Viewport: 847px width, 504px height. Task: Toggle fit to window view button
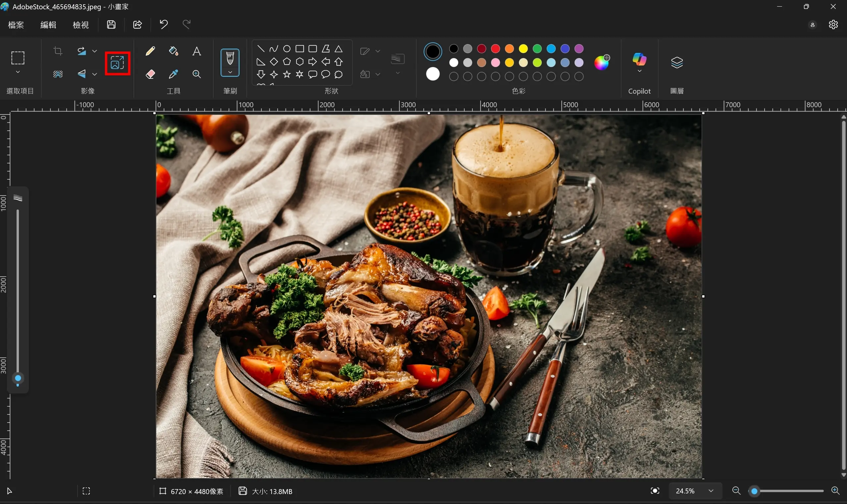pos(655,491)
